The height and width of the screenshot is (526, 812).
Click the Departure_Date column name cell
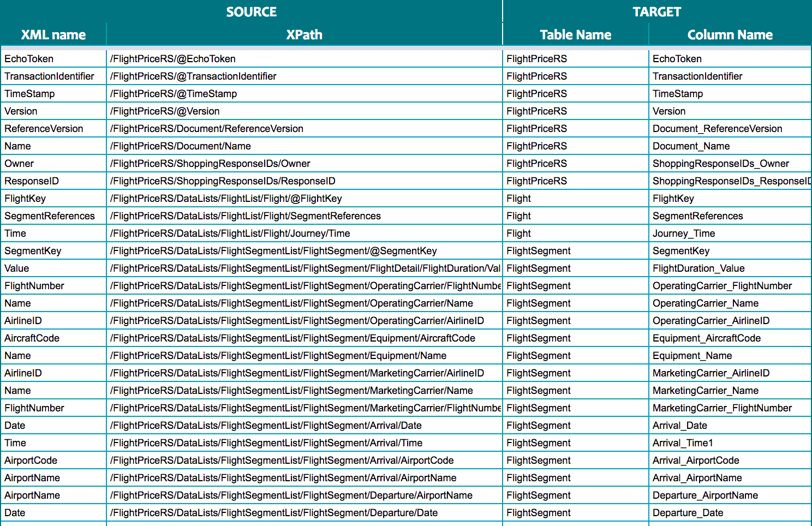coord(730,512)
